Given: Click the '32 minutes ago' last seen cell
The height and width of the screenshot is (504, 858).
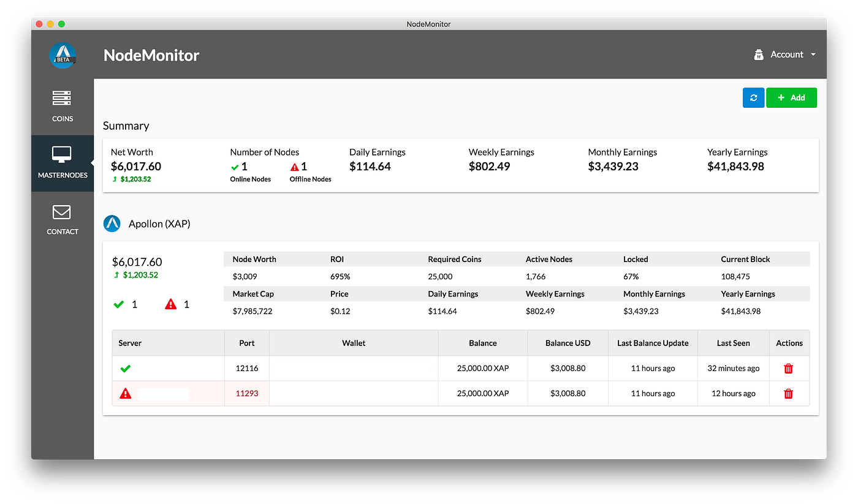Looking at the screenshot, I should (x=734, y=368).
